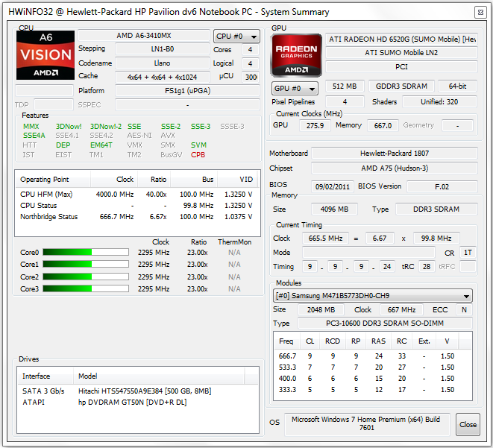Click the Microsoft Windows 7 Home Premium OS field
This screenshot has width=493, height=448.
point(367,424)
